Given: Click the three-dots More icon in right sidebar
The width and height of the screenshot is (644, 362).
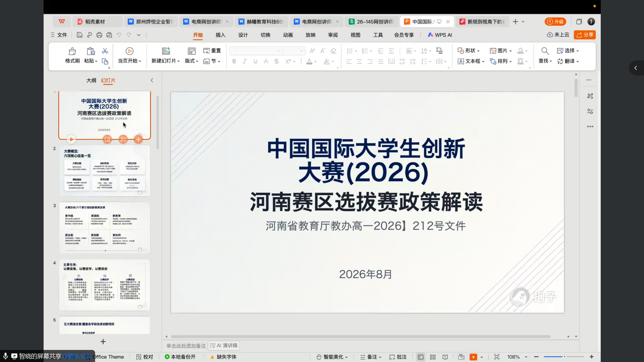Looking at the screenshot, I should point(590,127).
